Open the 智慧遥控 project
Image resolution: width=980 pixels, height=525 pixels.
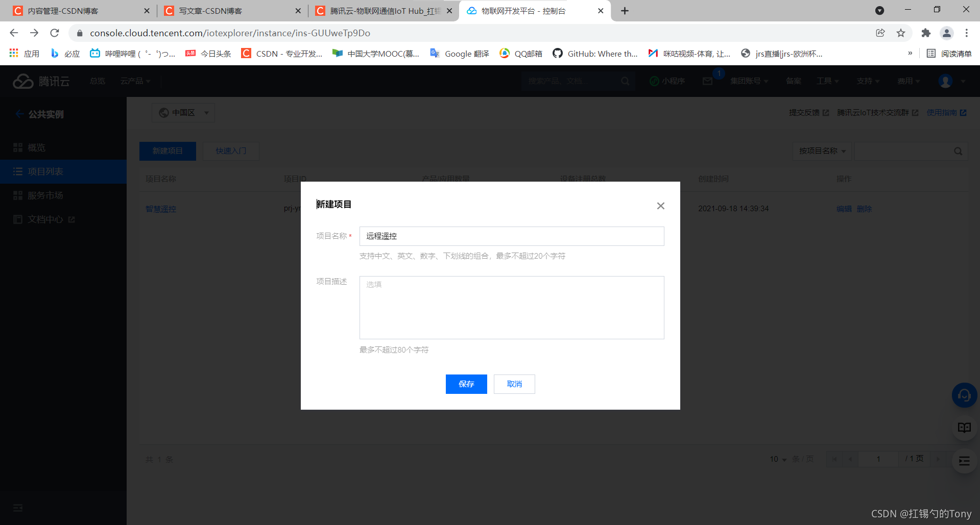pyautogui.click(x=160, y=209)
